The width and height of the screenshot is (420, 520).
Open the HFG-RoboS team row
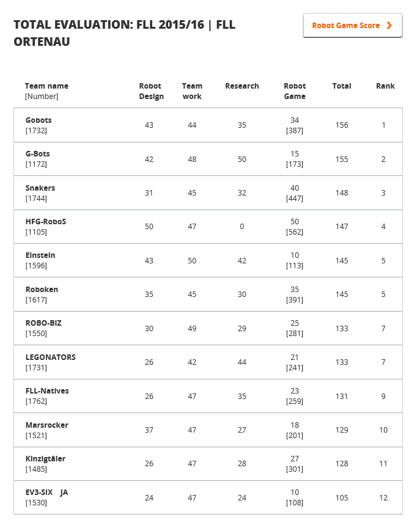click(46, 221)
